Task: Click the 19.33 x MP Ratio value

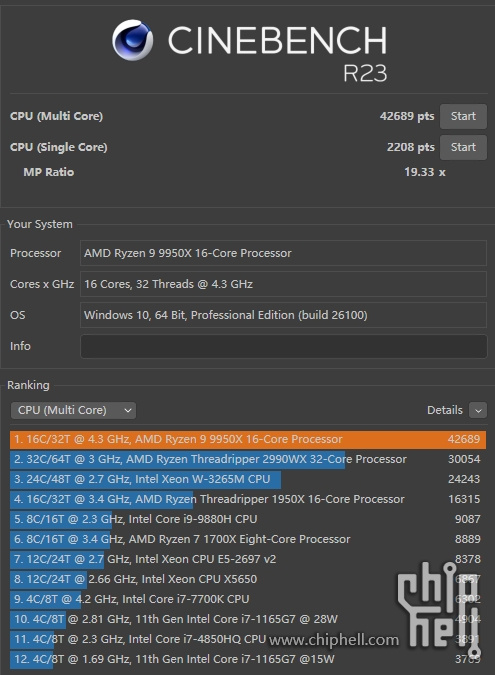Action: [x=424, y=172]
